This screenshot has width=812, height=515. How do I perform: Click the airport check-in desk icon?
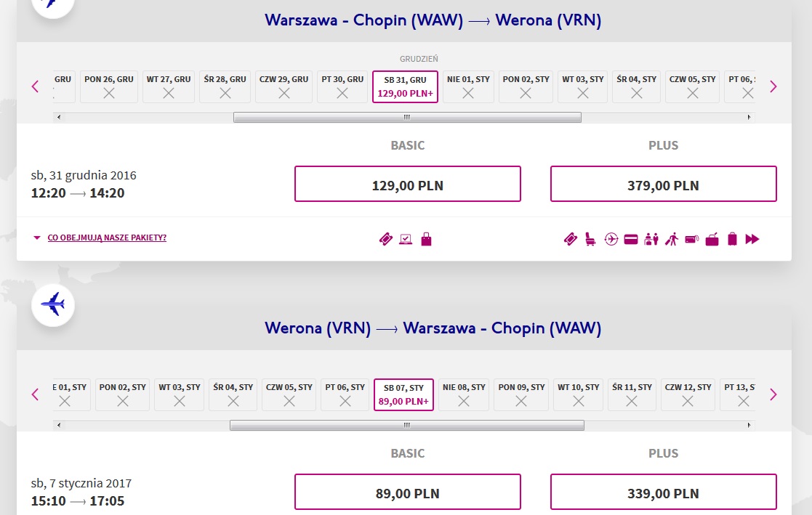tap(651, 239)
